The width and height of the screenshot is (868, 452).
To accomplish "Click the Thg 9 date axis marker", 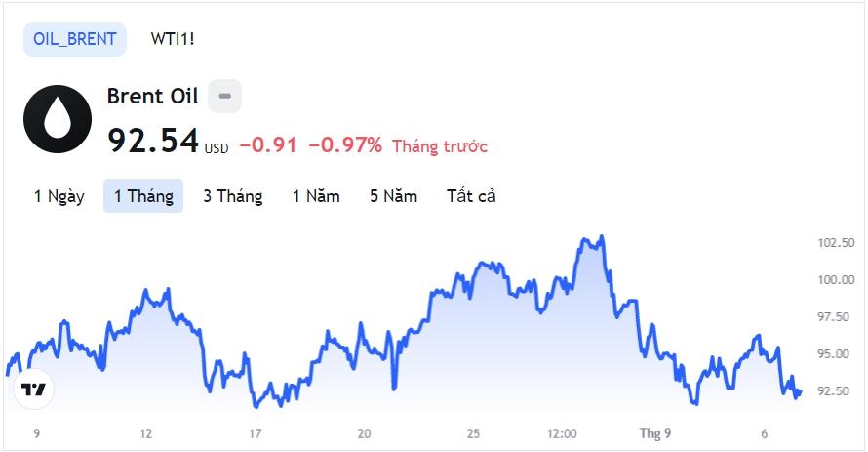I will [x=655, y=433].
